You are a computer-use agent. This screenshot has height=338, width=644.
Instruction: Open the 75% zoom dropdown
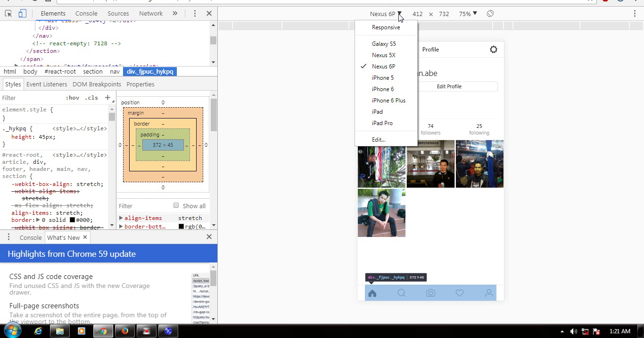pos(468,14)
